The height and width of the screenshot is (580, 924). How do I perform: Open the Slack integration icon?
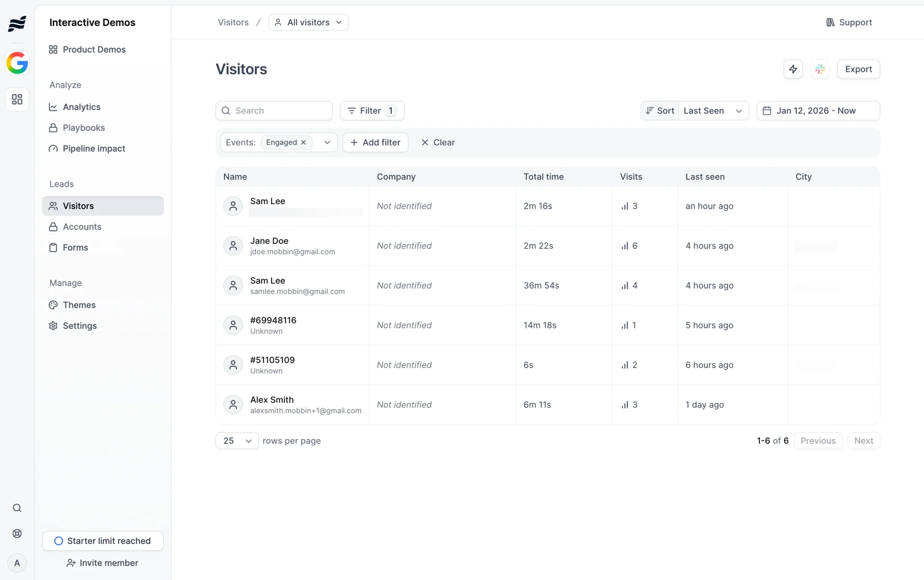pyautogui.click(x=820, y=69)
